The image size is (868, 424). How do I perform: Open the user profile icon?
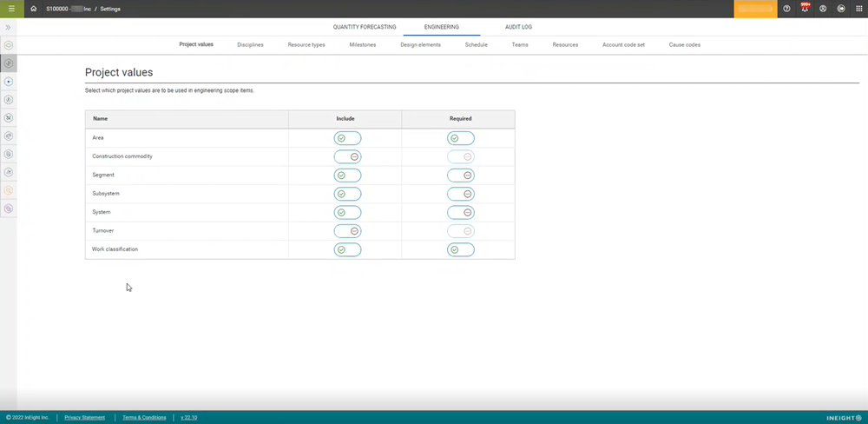pos(823,9)
